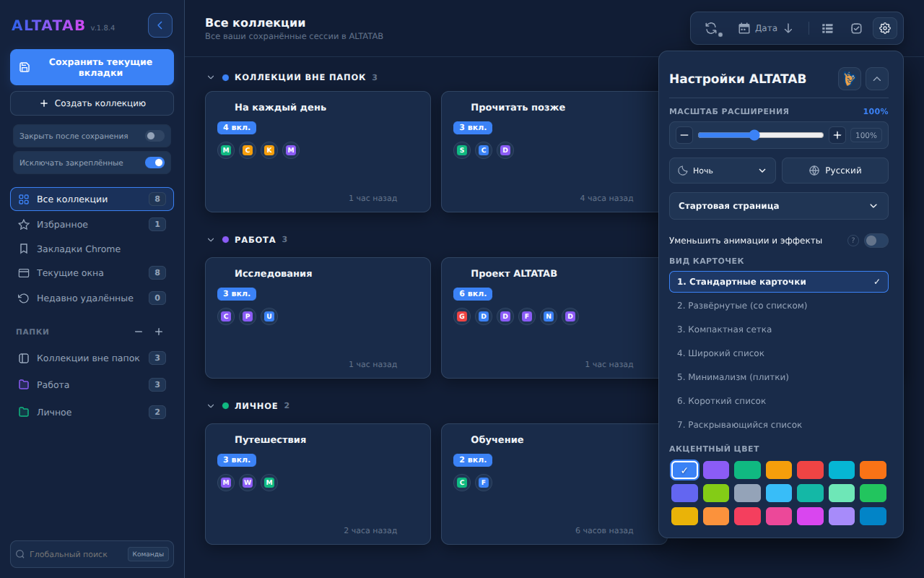Click the select checkmark icon in toolbar

click(x=857, y=28)
